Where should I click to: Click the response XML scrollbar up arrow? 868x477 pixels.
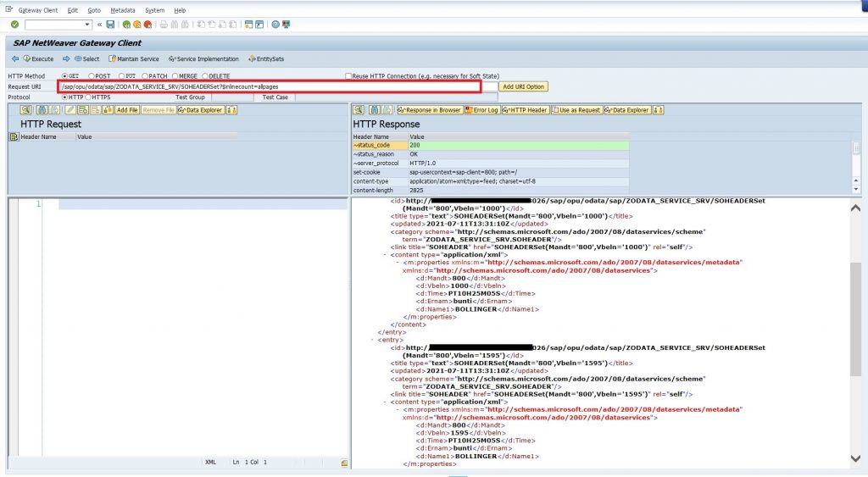pos(855,208)
